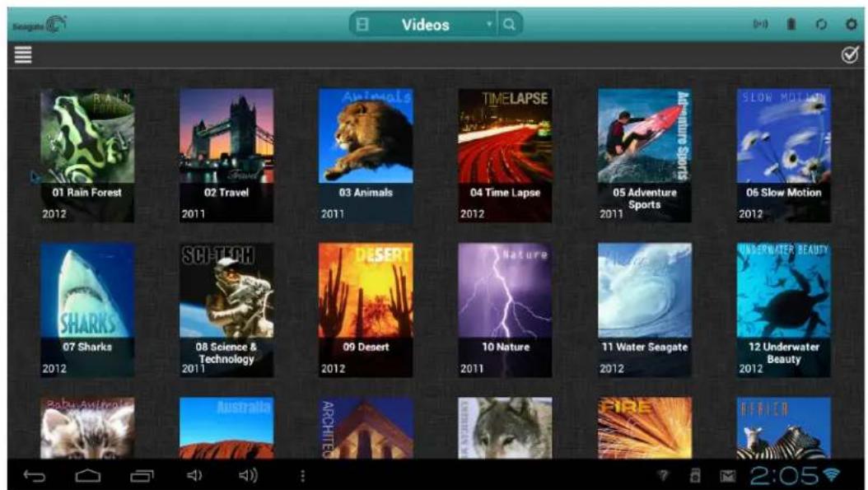Screen dimensions: 868x490
Task: Open settings with the gear icon
Action: (x=851, y=25)
